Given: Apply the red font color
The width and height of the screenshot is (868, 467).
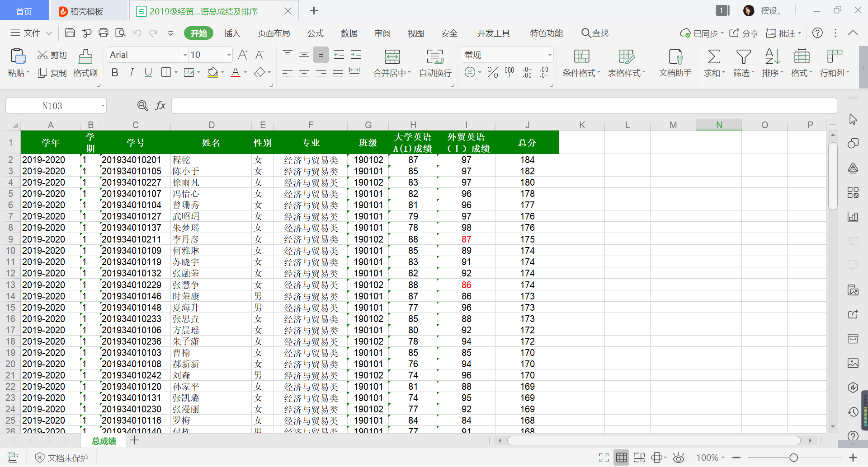Looking at the screenshot, I should point(236,72).
